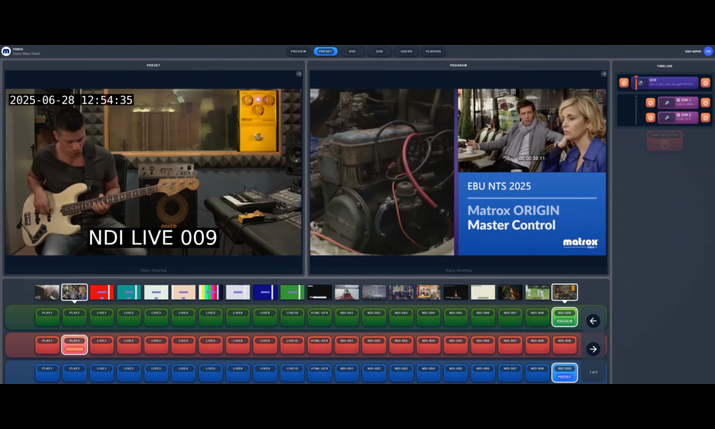The height and width of the screenshot is (429, 715).
Task: Go to next source page with right arrow
Action: pos(593,349)
